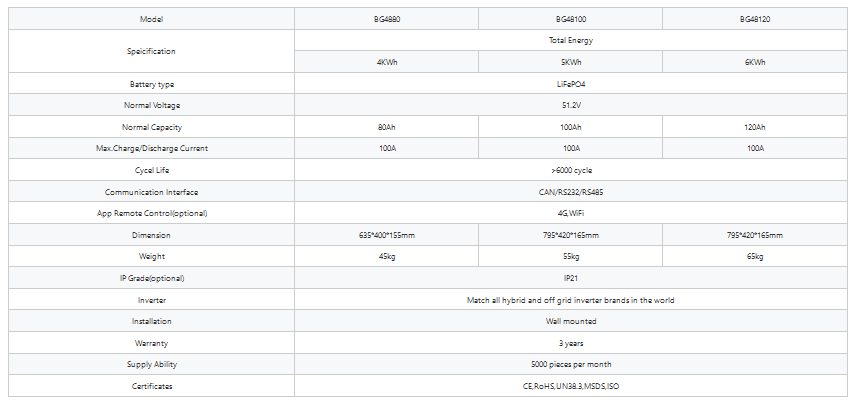The width and height of the screenshot is (854, 402).
Task: Click the 4KWh energy value
Action: coord(386,62)
